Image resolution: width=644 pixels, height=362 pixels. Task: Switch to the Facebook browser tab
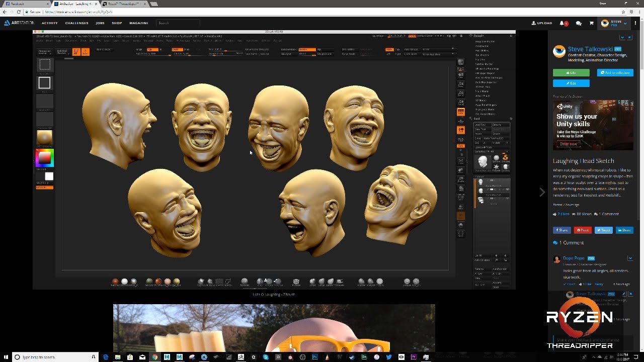tap(25, 4)
